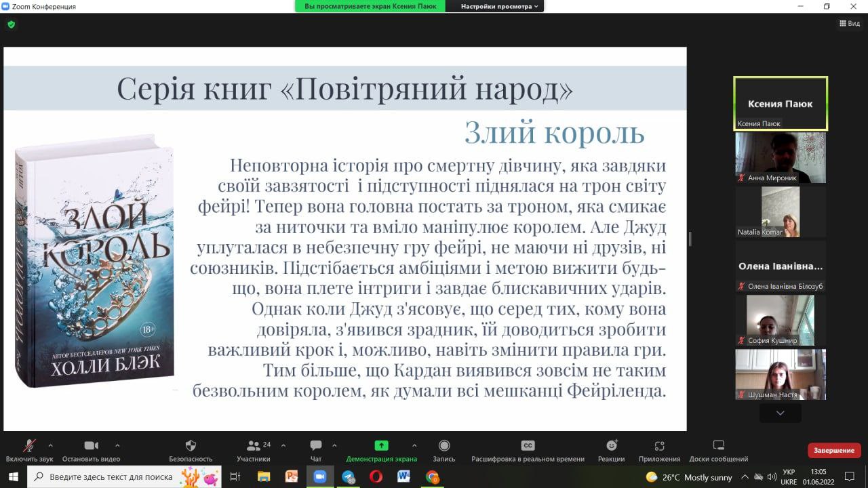This screenshot has height=488, width=868.
Task: Select София Кушнир video tile
Action: 781,320
